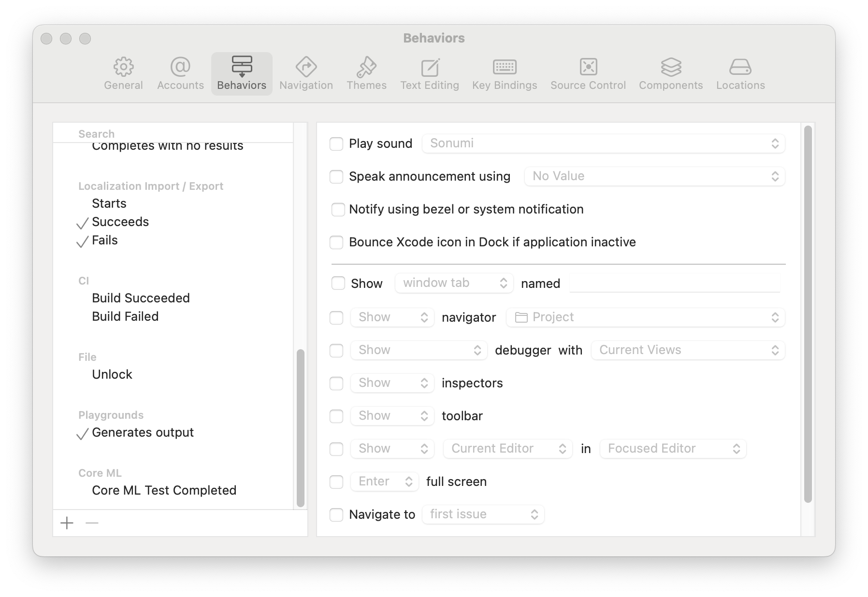The width and height of the screenshot is (868, 597).
Task: Toggle the Current Editor row checkbox
Action: [x=336, y=449]
